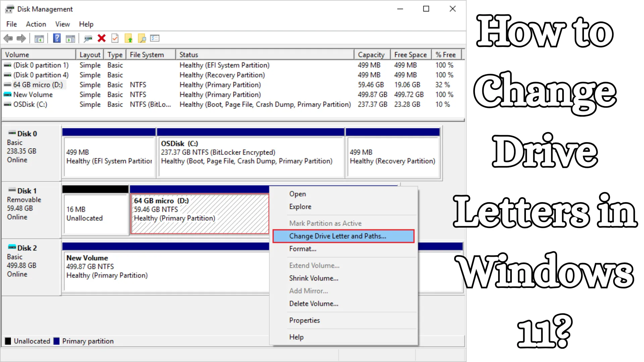Viewport: 644px width, 362px height.
Task: Open the File menu
Action: [11, 24]
